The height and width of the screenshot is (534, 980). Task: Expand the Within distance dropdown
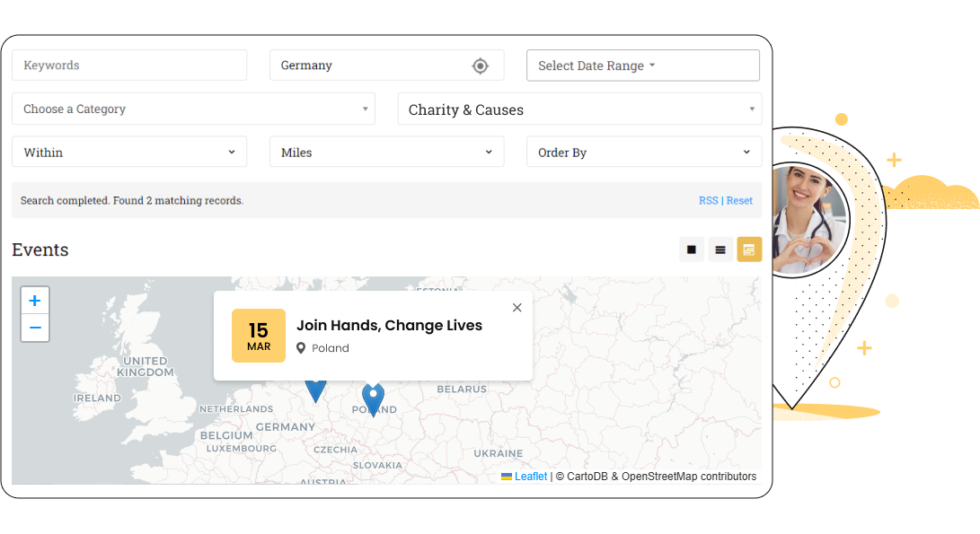(x=128, y=152)
